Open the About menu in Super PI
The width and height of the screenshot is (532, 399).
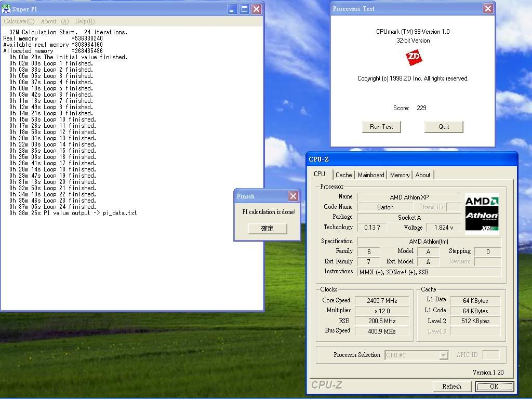click(55, 21)
